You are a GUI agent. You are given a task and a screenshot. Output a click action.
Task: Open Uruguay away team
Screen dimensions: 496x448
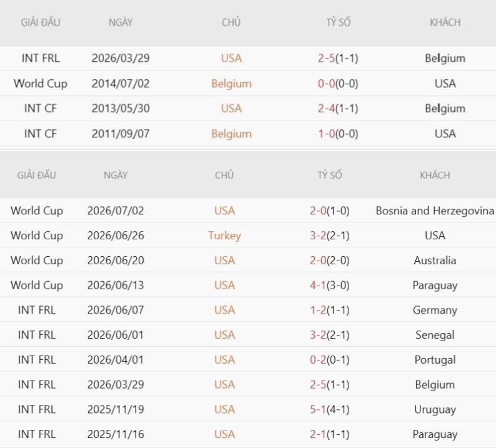point(435,409)
